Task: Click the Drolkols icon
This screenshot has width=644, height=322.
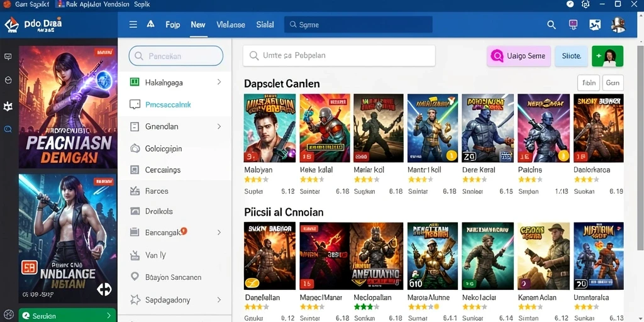Action: 135,211
